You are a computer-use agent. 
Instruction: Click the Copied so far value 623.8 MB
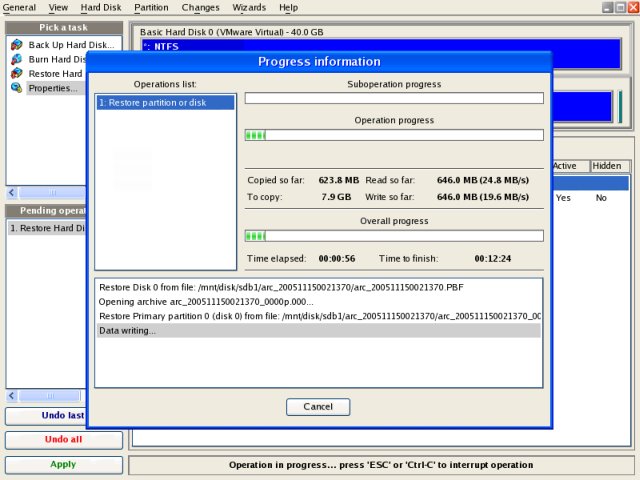coord(339,180)
